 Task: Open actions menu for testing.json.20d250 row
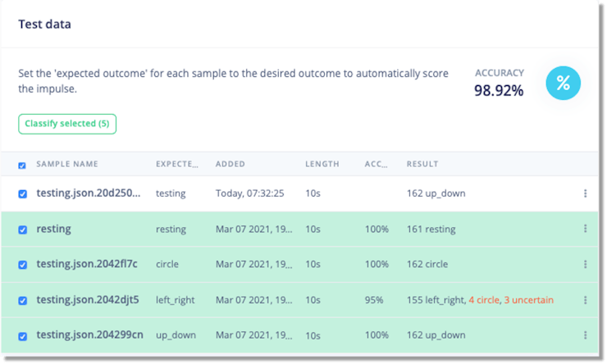point(585,193)
